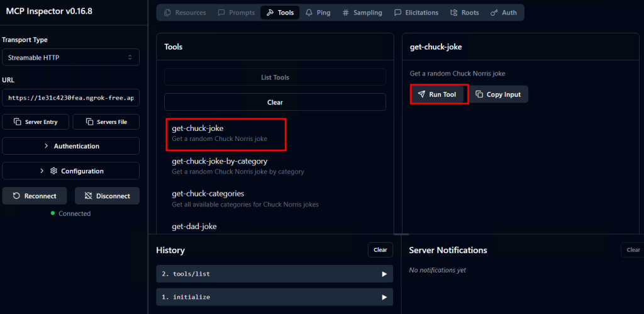Switch to the Auth tab

coord(503,13)
